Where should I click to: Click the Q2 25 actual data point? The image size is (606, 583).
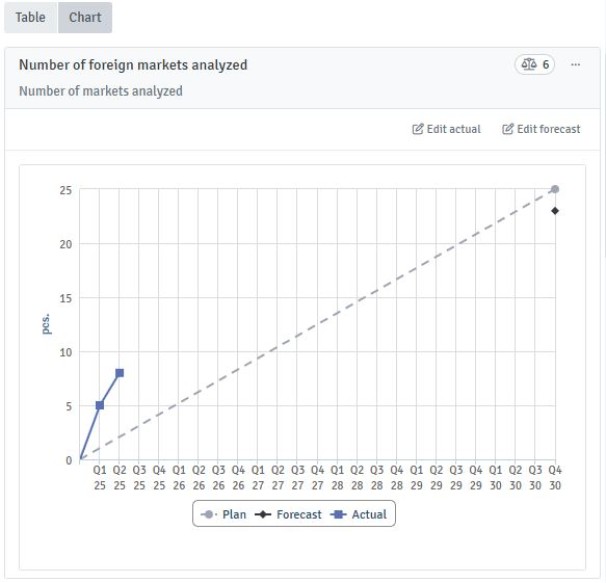[x=119, y=373]
